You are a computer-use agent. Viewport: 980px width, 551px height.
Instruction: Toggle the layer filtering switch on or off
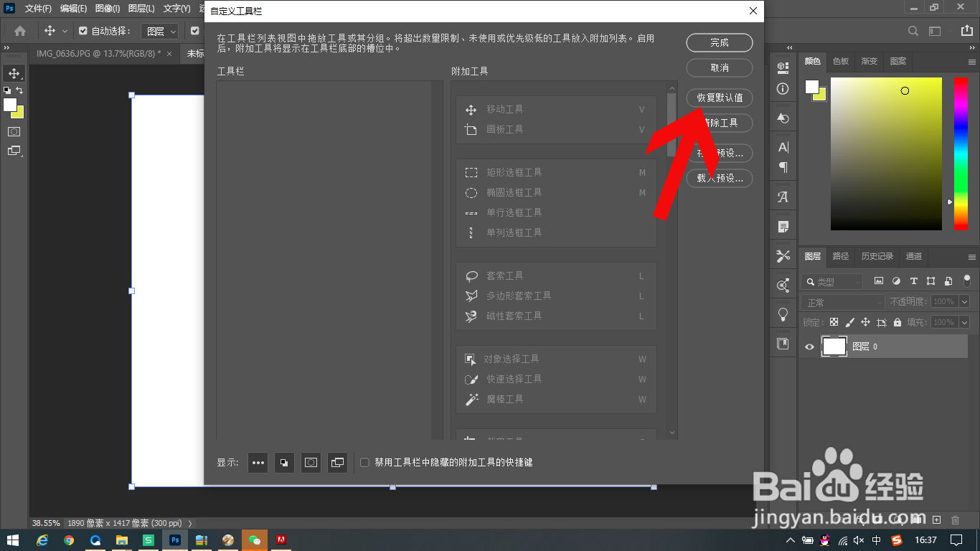(967, 281)
